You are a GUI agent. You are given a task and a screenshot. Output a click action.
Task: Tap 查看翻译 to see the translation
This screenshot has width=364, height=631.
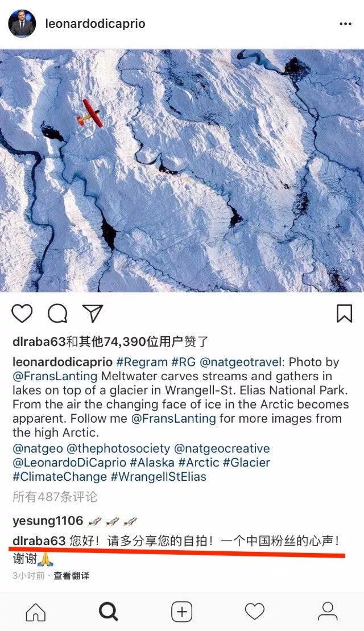pos(72,576)
